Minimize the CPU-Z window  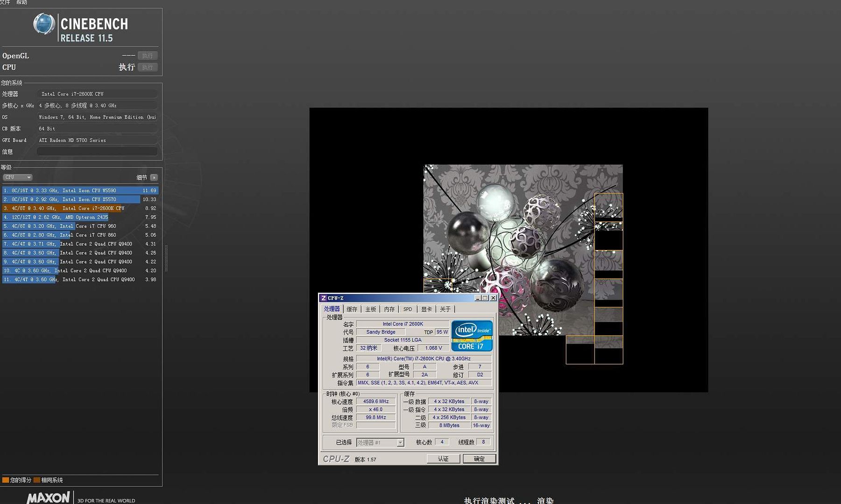click(478, 298)
